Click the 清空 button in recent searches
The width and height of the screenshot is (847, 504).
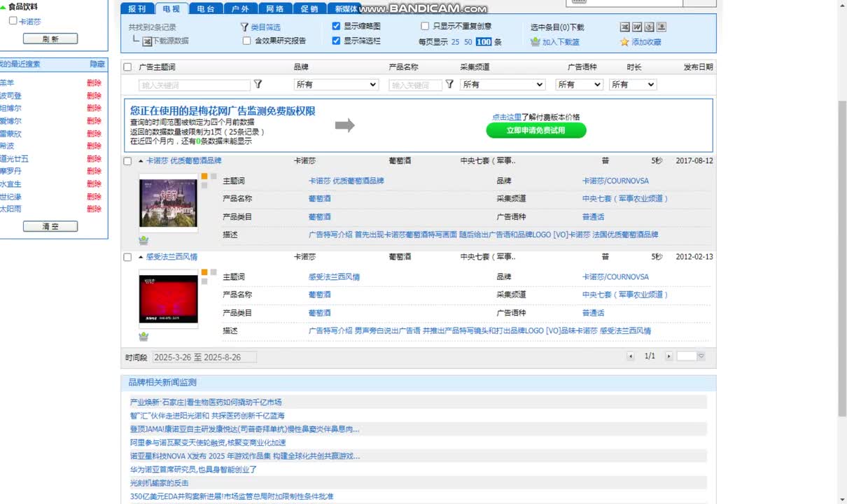(x=50, y=227)
